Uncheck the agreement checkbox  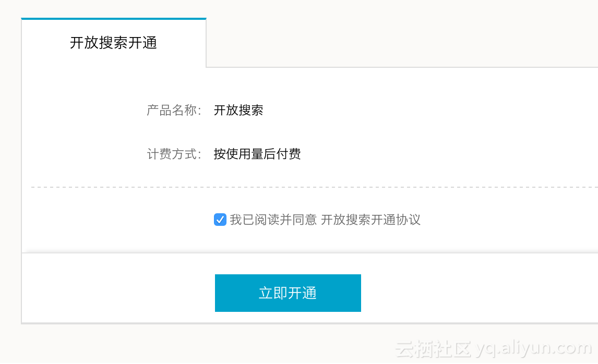point(220,220)
